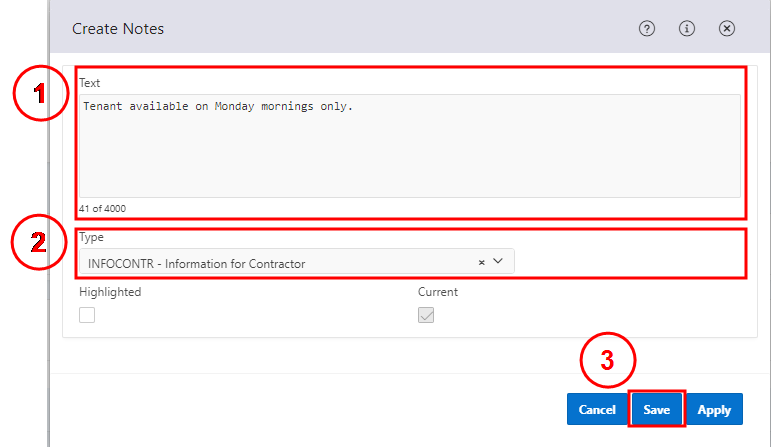
Task: Click the red circled number 1 marker
Action: 41,93
